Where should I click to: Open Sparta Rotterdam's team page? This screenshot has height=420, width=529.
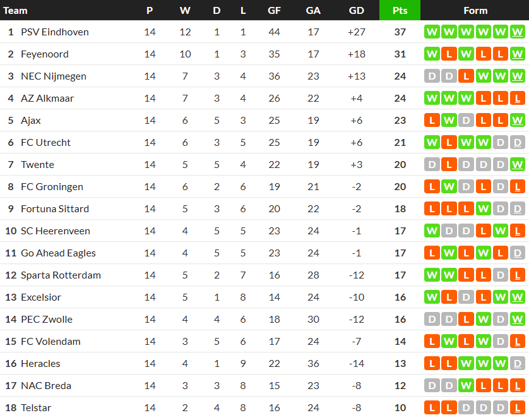point(61,275)
